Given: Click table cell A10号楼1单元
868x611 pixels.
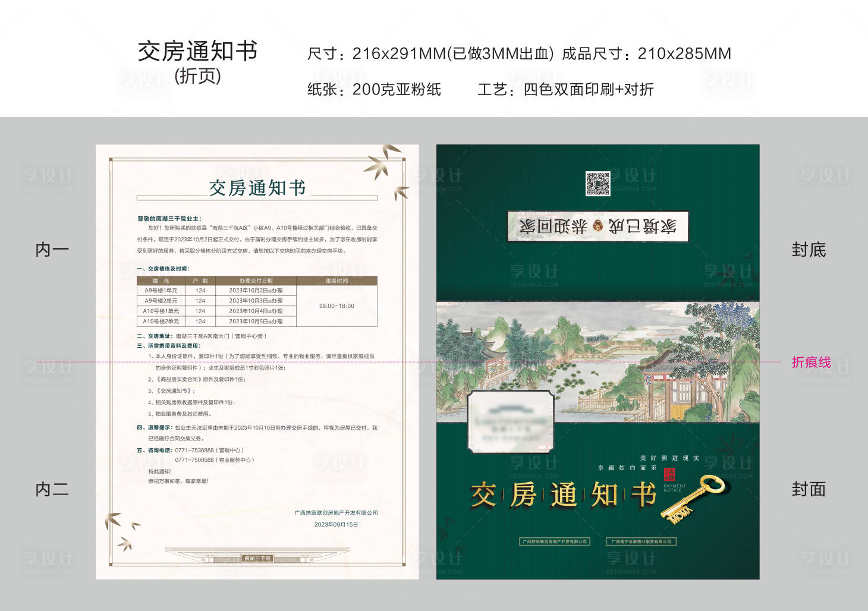Looking at the screenshot, I should (x=161, y=311).
